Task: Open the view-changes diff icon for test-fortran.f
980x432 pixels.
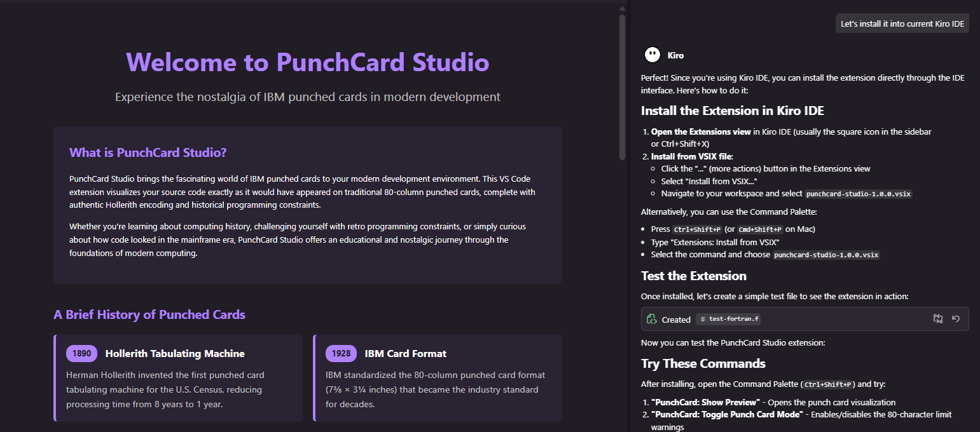Action: [x=937, y=319]
